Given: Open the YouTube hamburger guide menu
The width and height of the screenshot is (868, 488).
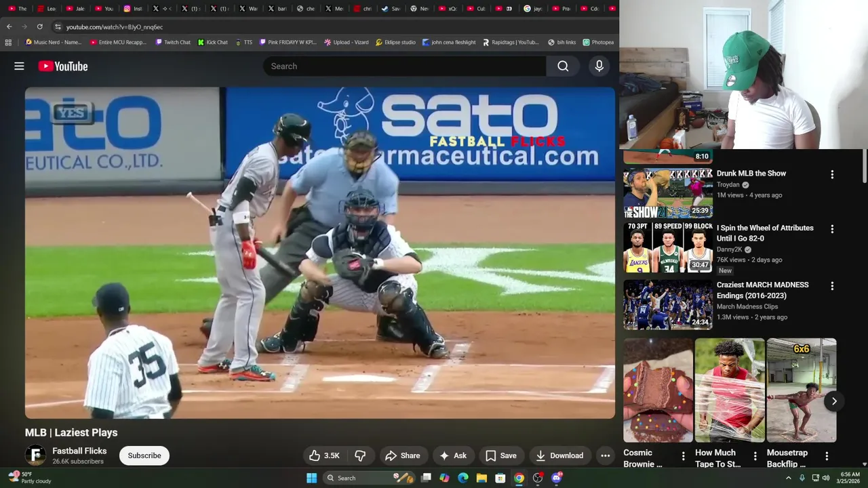Looking at the screenshot, I should [19, 66].
